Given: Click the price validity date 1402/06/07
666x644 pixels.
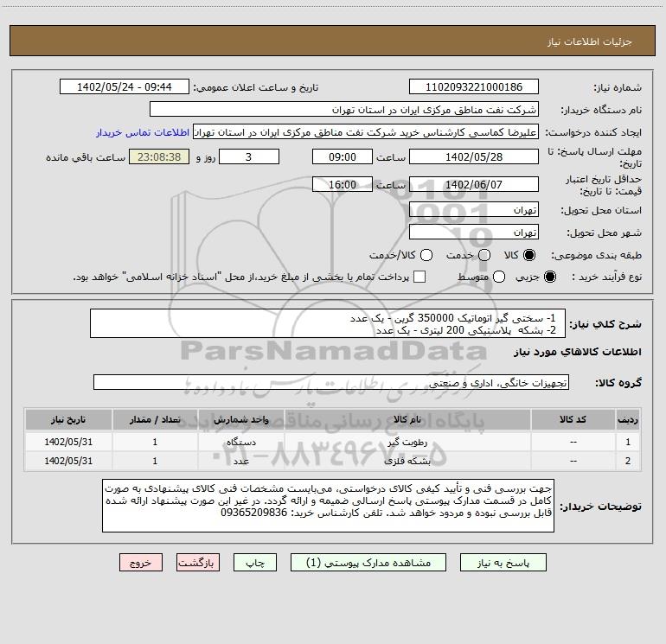Looking at the screenshot, I should [474, 184].
